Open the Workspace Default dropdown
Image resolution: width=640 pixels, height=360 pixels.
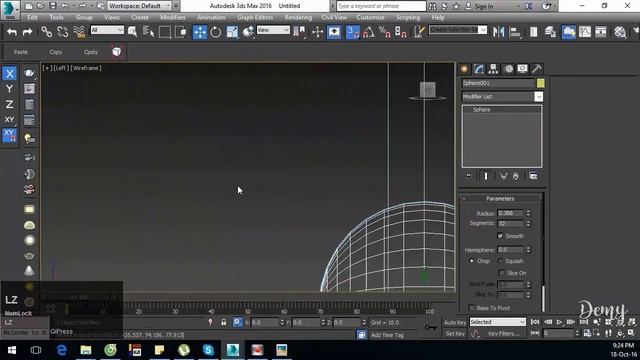point(140,6)
